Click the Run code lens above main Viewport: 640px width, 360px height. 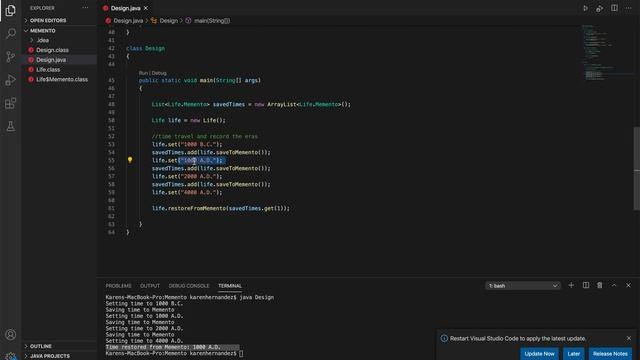[x=143, y=73]
